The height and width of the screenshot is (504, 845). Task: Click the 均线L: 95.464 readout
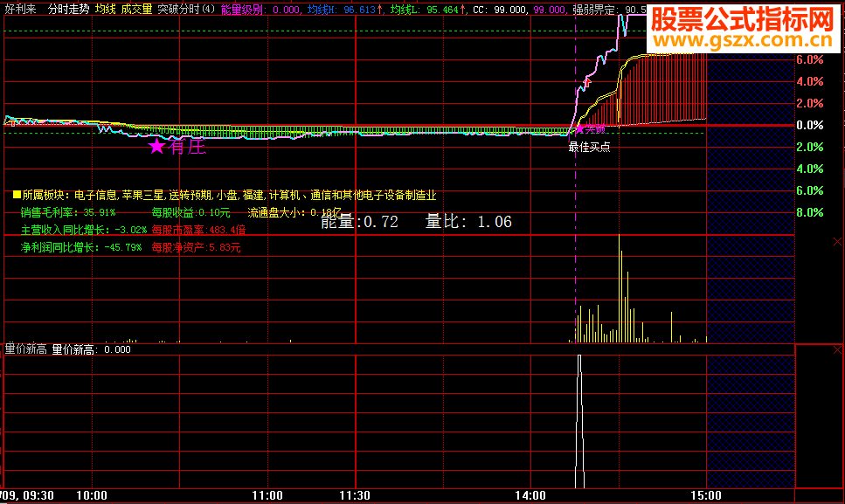coord(428,10)
